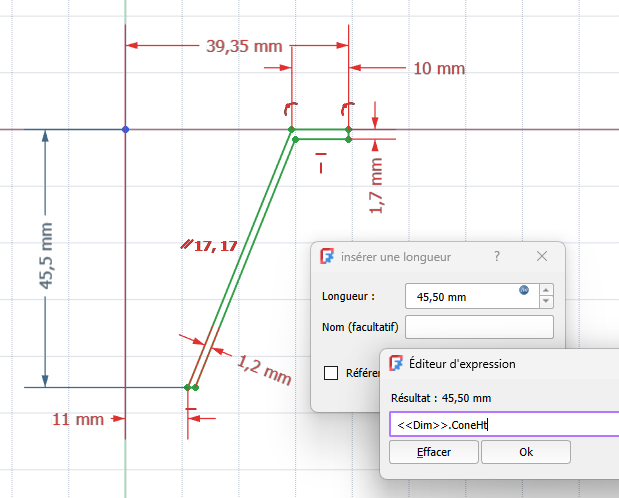
Task: Click the Effacer button
Action: pyautogui.click(x=434, y=452)
